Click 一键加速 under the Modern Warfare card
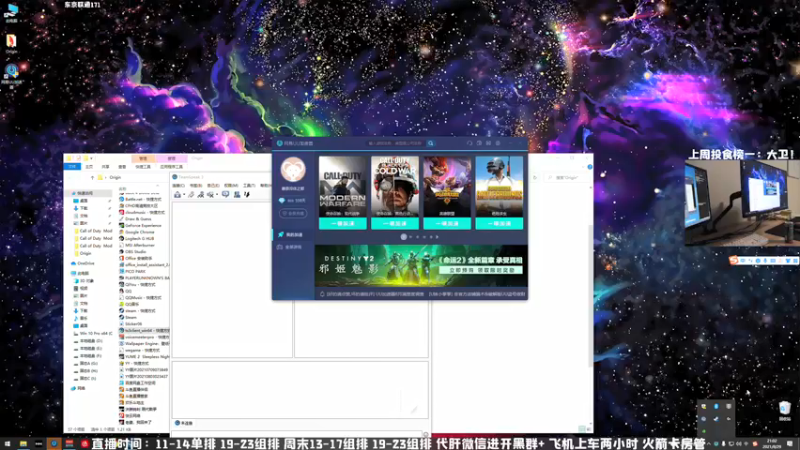 click(x=343, y=223)
